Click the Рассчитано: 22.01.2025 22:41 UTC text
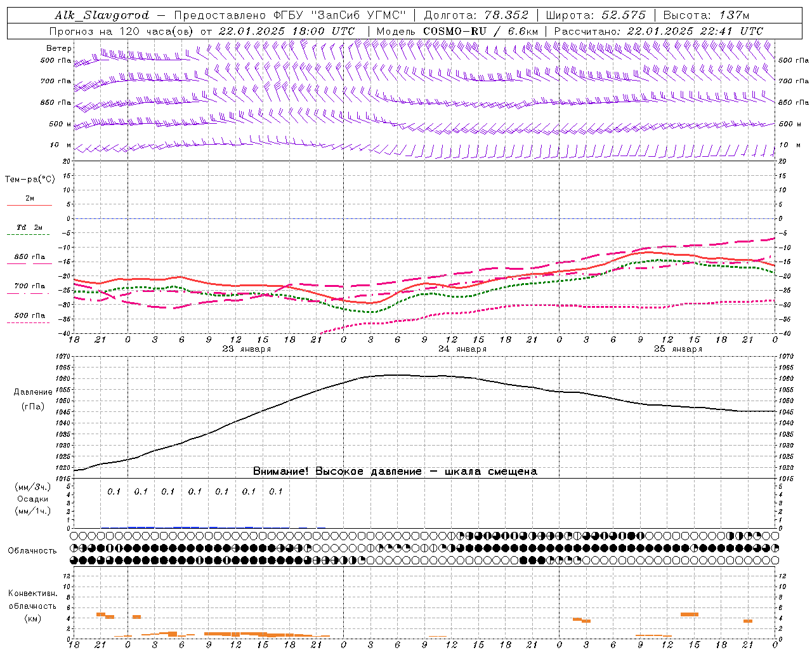 pos(658,31)
